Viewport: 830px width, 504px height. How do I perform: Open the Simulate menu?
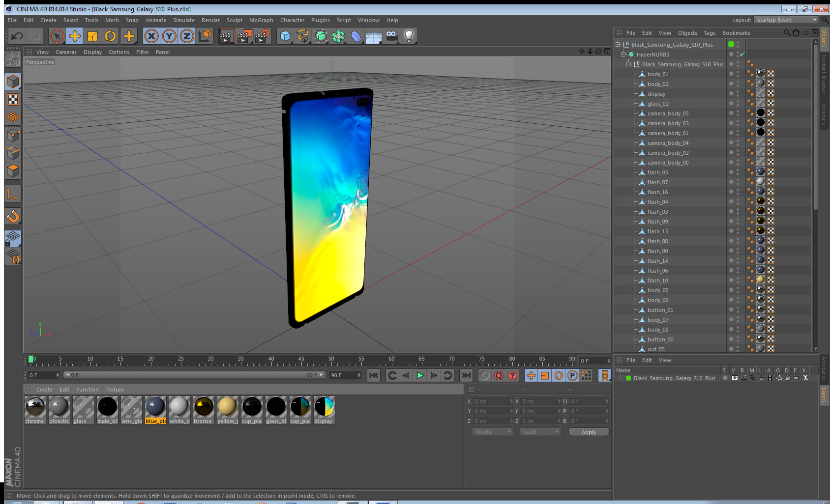pos(184,20)
